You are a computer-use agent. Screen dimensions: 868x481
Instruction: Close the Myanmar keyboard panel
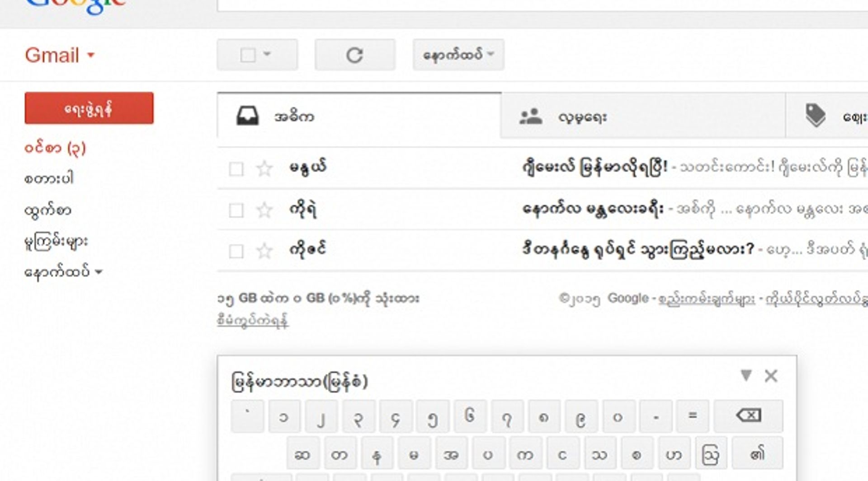click(771, 376)
